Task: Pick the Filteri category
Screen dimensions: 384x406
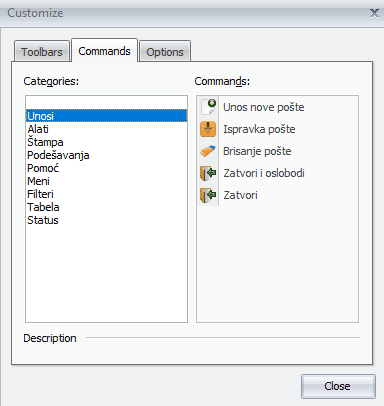Action: tap(40, 194)
